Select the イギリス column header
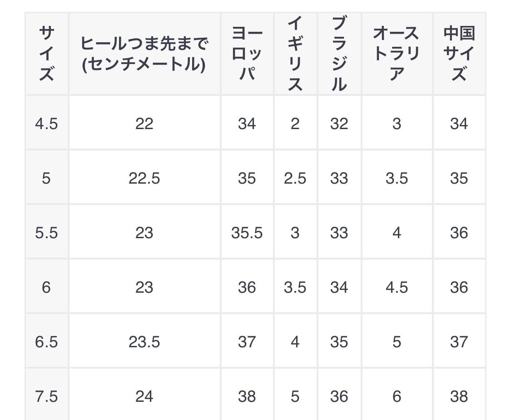 [x=295, y=54]
